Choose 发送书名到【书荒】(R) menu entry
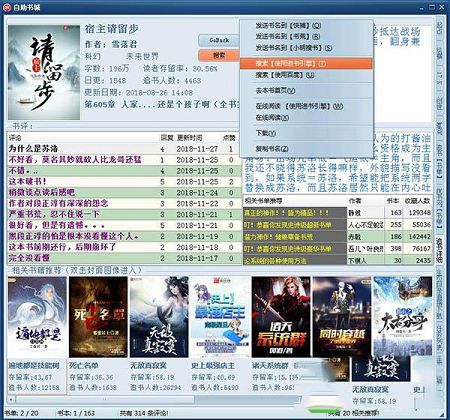This screenshot has width=450, height=420. [x=306, y=36]
